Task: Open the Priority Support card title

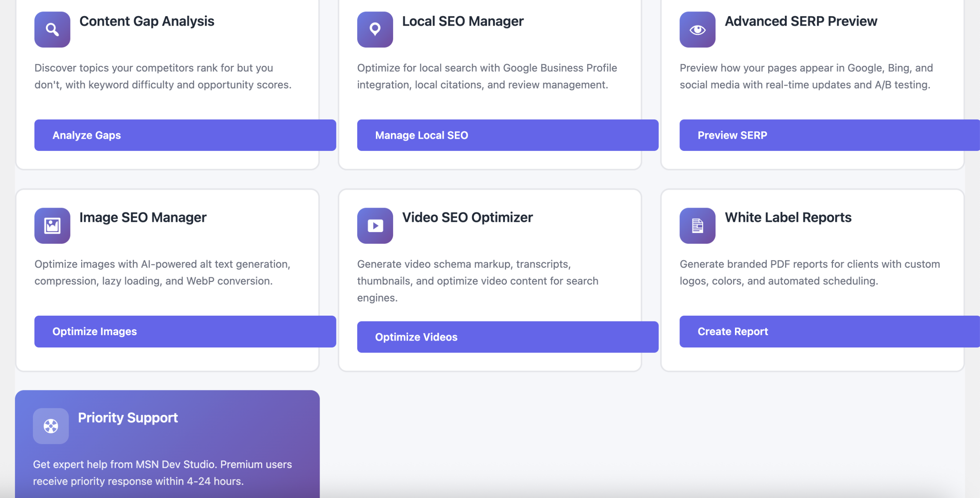Action: [128, 417]
